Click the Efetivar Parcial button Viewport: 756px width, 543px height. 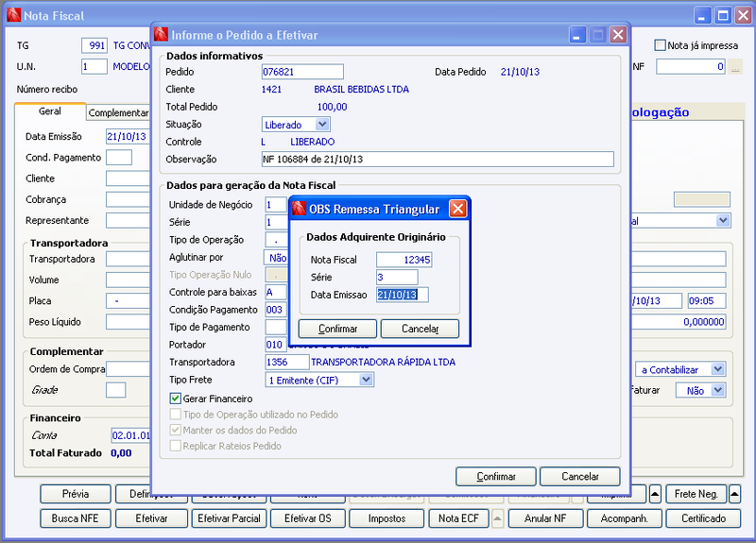(229, 518)
